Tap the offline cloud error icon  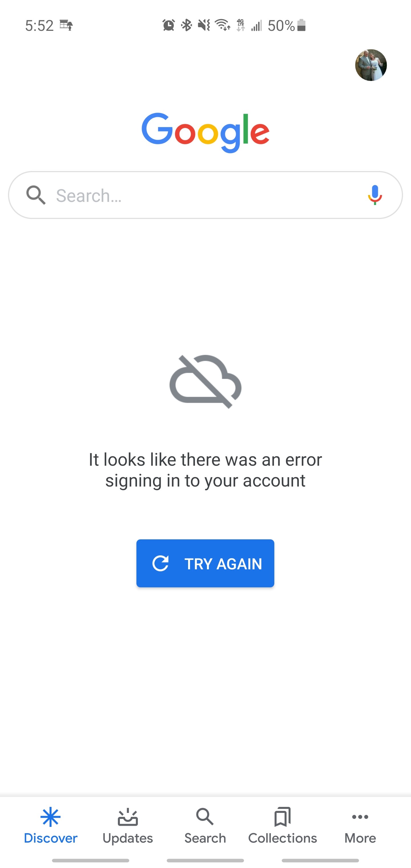(x=205, y=381)
